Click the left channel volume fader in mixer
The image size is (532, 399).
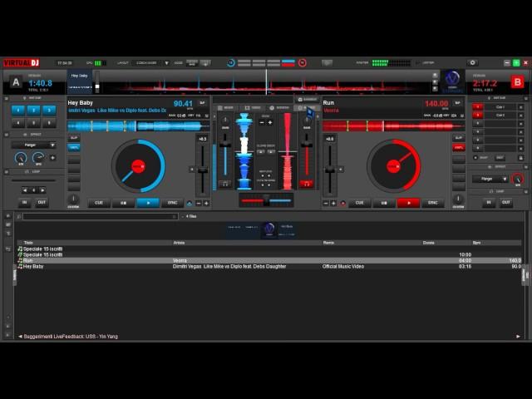(225, 144)
